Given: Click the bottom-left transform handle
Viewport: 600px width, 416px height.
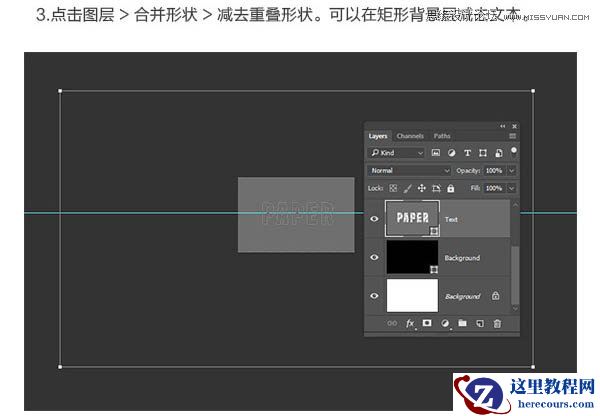Looking at the screenshot, I should pos(60,367).
